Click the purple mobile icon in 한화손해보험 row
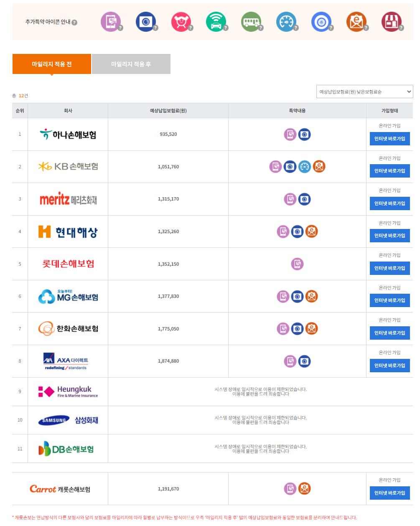 pyautogui.click(x=283, y=329)
